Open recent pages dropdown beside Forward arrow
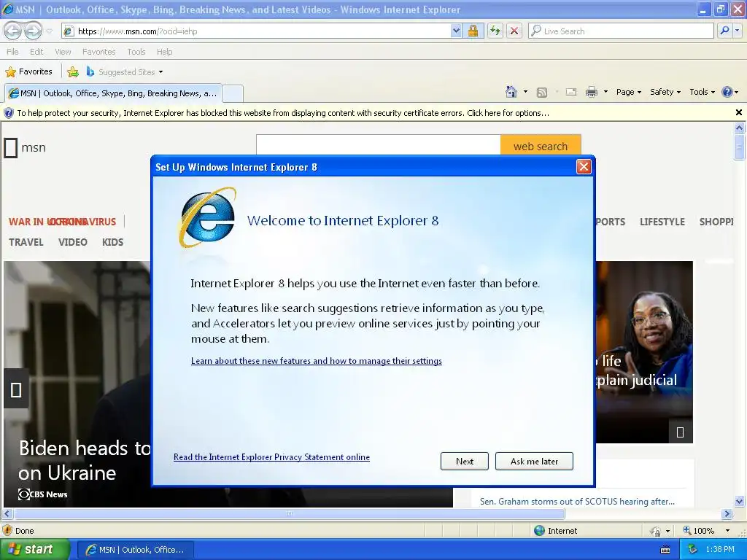This screenshot has height=560, width=747. [50, 31]
